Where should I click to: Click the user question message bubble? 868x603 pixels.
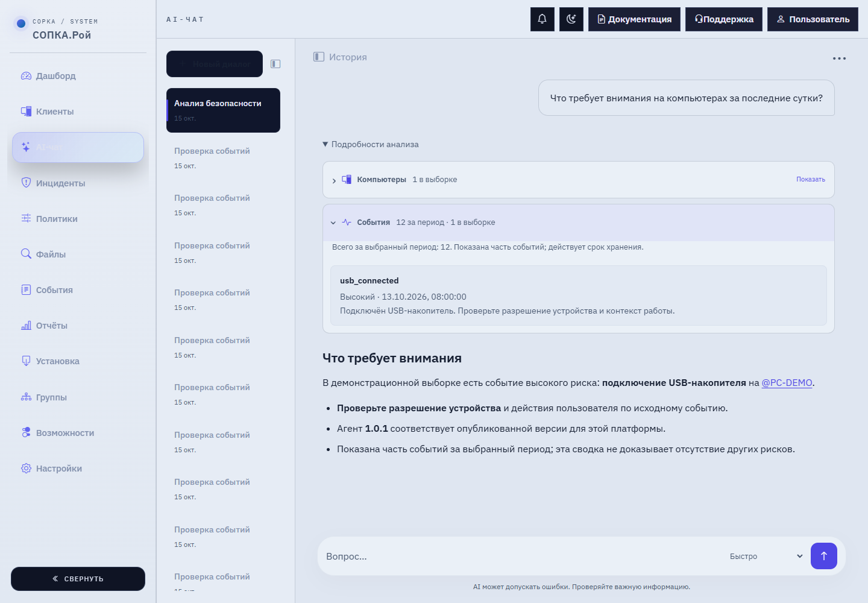687,98
